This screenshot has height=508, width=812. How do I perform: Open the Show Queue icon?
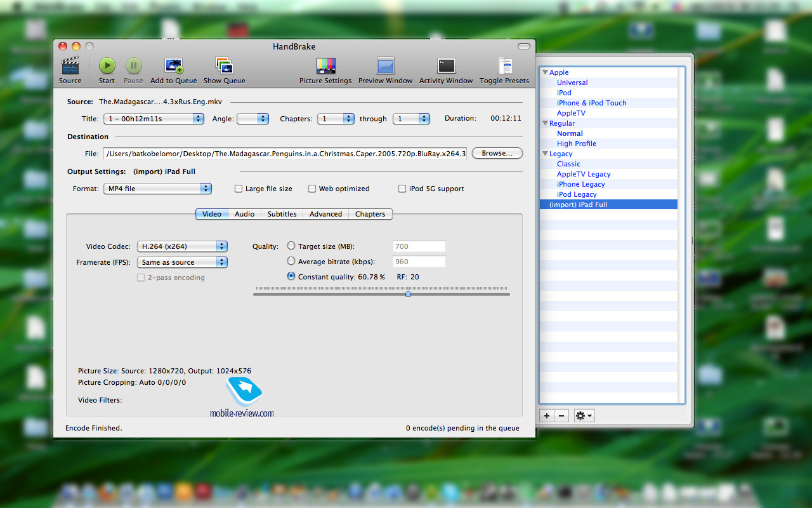click(x=224, y=66)
